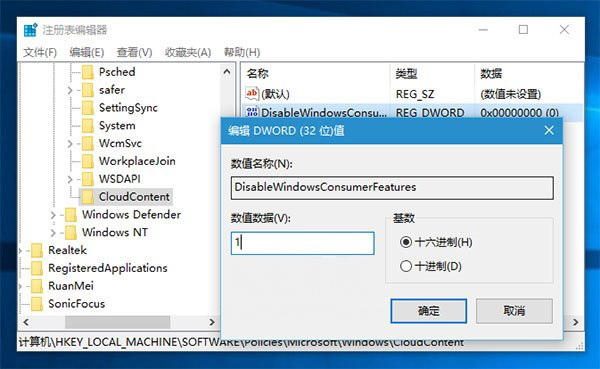Click the REG_SZ type cell

(x=415, y=94)
